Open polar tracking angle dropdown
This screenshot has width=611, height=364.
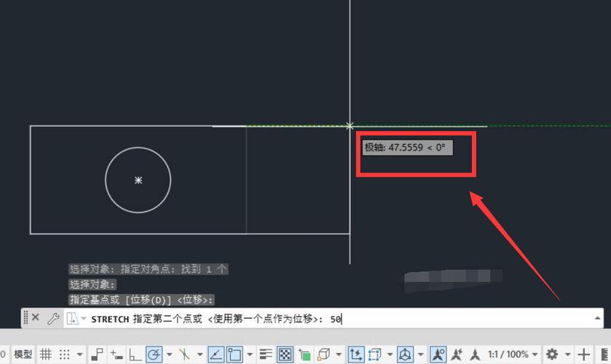[170, 355]
